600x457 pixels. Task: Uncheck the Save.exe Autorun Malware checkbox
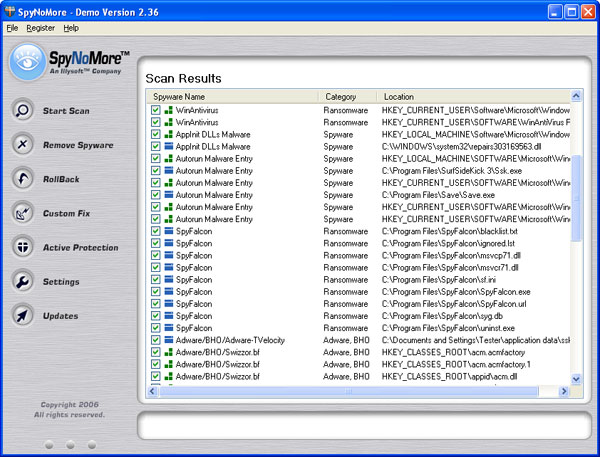point(155,194)
